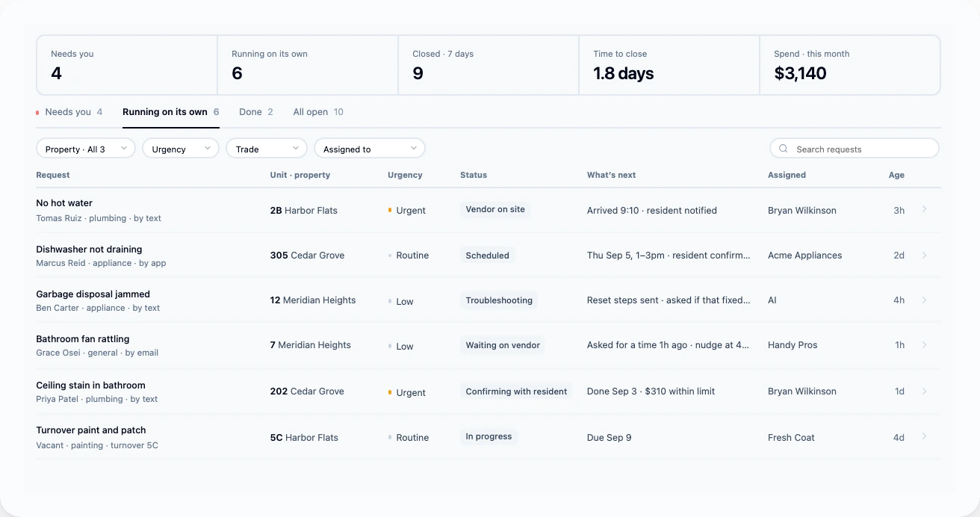Click the Spend · this month card
Viewport: 980px width, 517px height.
[850, 65]
